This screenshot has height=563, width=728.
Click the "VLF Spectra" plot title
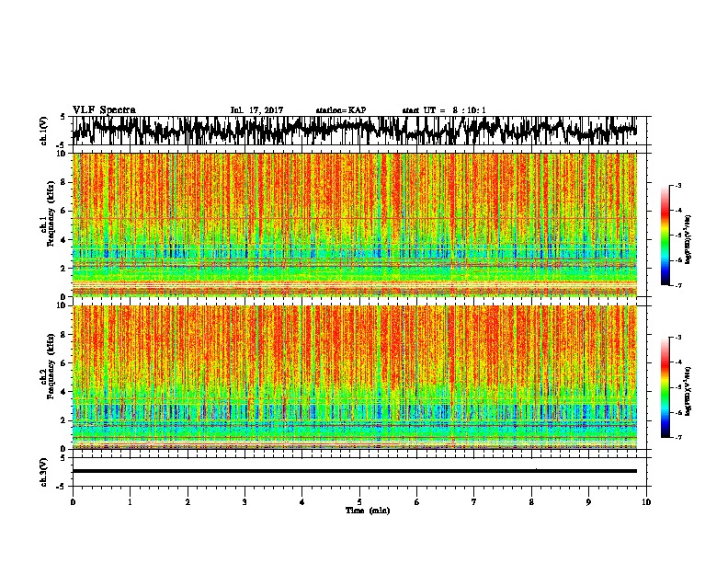tap(104, 110)
